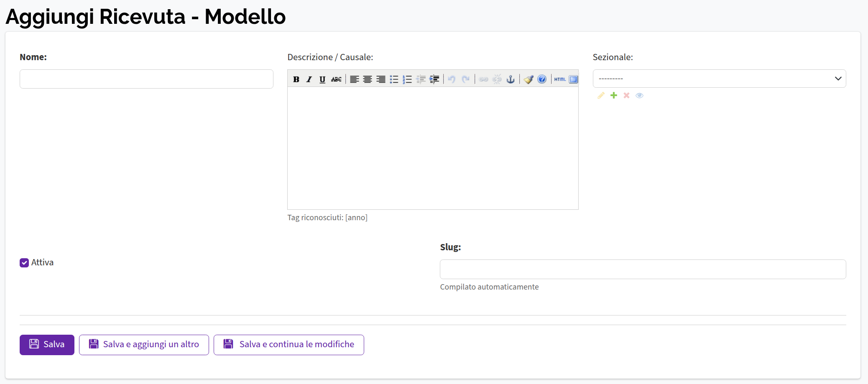Image resolution: width=868 pixels, height=384 pixels.
Task: Uncheck the Attiva checkbox
Action: (24, 263)
